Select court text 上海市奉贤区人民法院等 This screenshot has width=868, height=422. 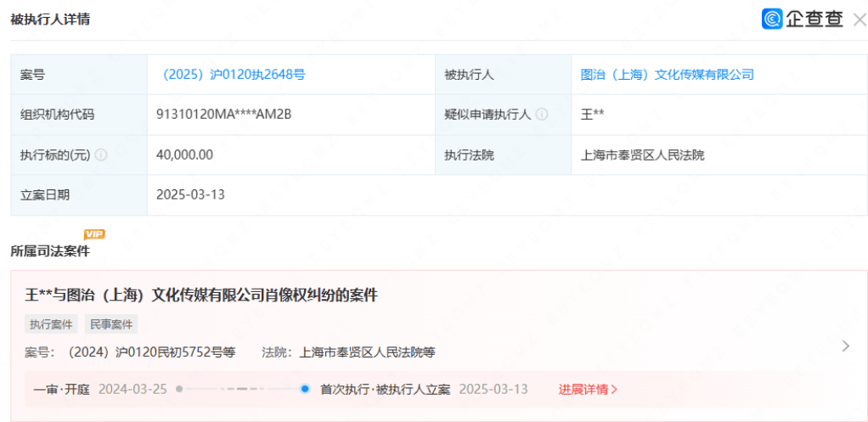click(367, 353)
